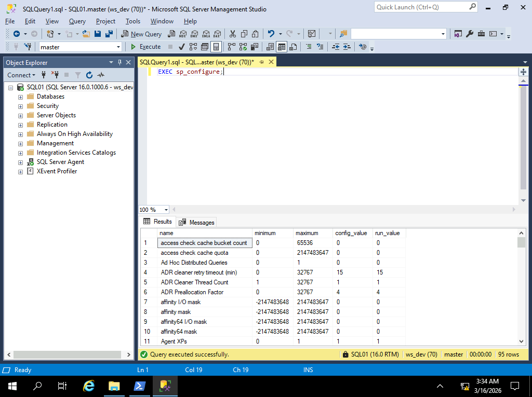Click Object Explorer horizontal scrollbar
532x397 pixels.
[67, 354]
